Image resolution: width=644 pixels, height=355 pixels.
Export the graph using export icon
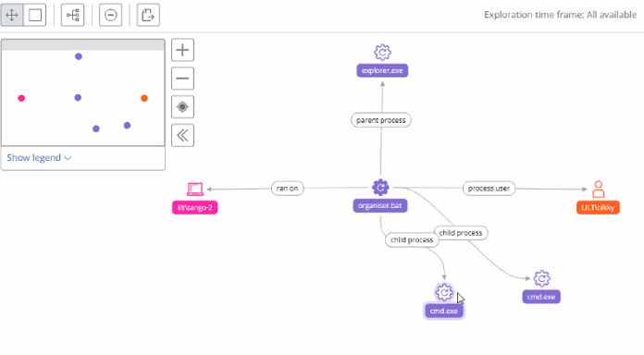pos(148,15)
